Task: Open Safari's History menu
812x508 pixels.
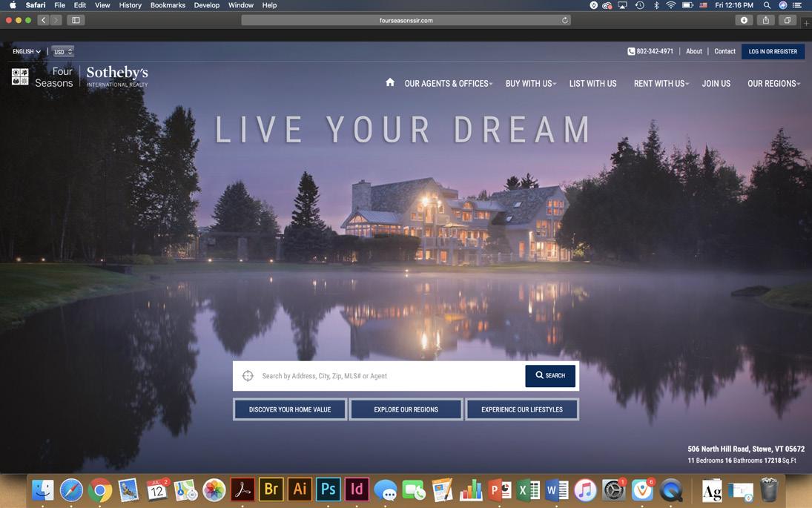Action: pos(130,5)
